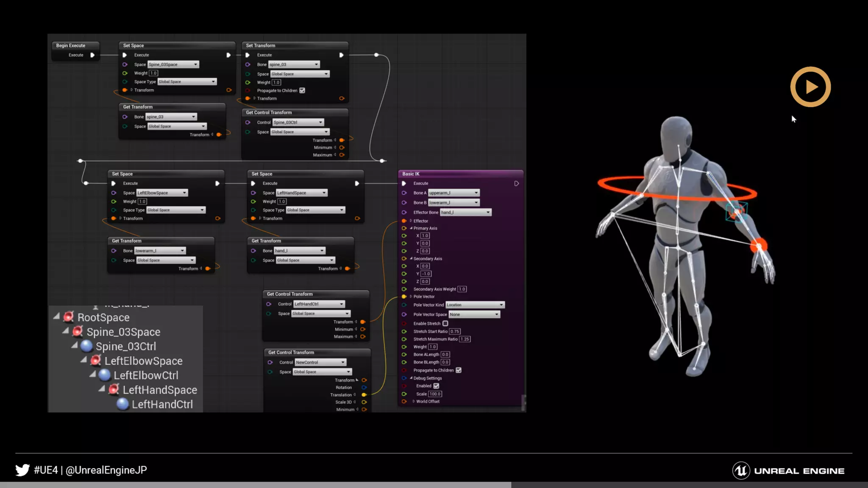Expand the Effector pin in Basic IK

point(411,221)
